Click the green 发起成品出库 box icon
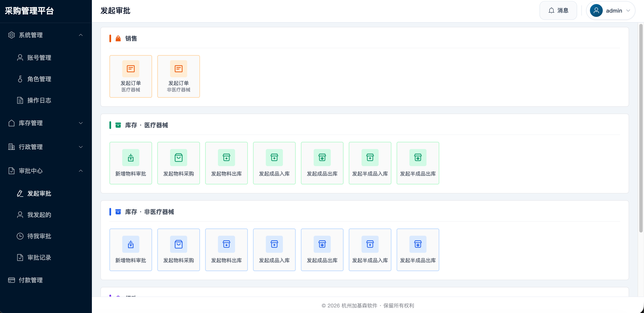Viewport: 644px width, 313px height. point(322,158)
